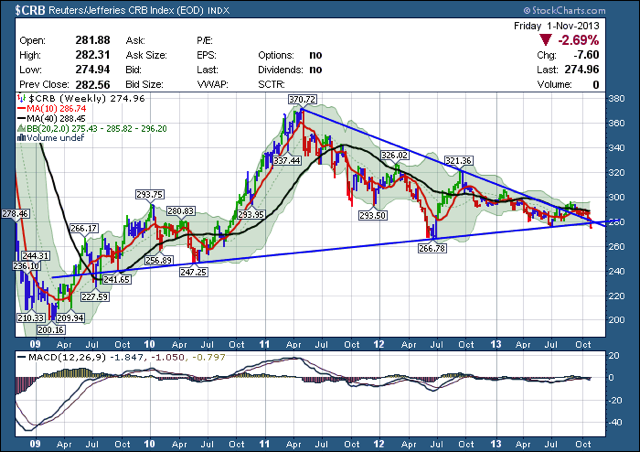Click the Open value 281.88
This screenshot has height=452, width=640.
coord(93,40)
